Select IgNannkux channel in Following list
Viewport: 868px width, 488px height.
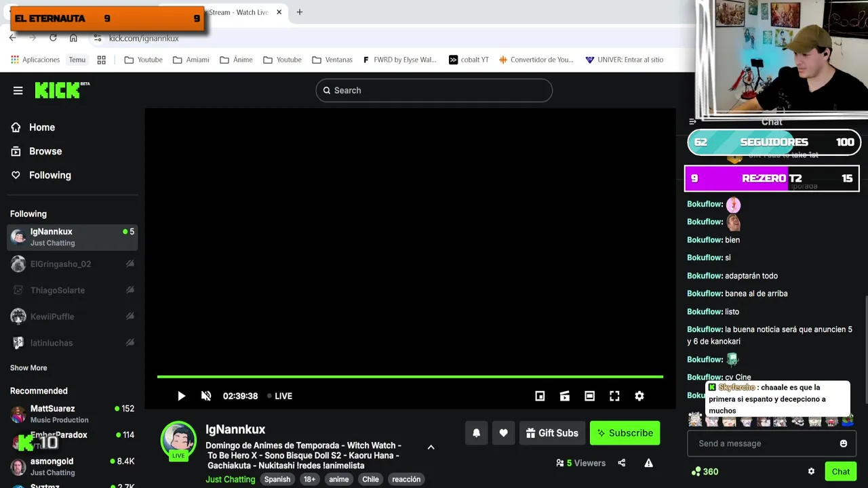(x=72, y=237)
